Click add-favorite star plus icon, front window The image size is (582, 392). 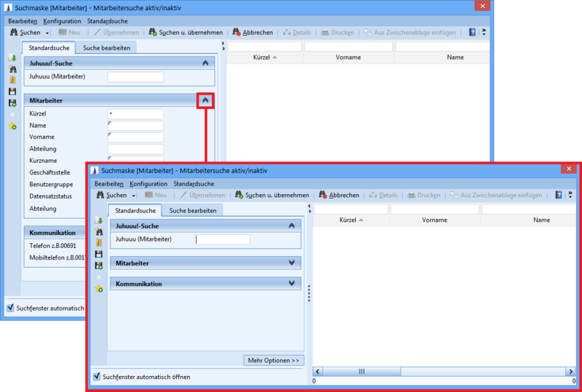99,289
